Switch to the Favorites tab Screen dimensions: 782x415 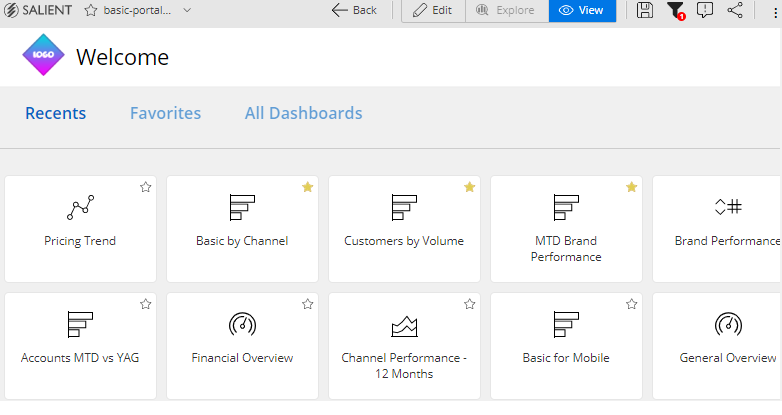166,113
